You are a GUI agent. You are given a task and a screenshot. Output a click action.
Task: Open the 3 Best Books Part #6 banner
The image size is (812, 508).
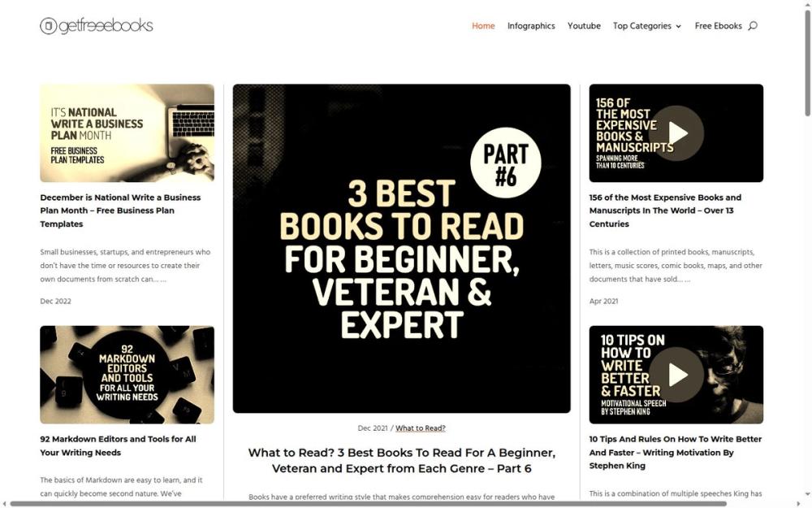pos(401,249)
